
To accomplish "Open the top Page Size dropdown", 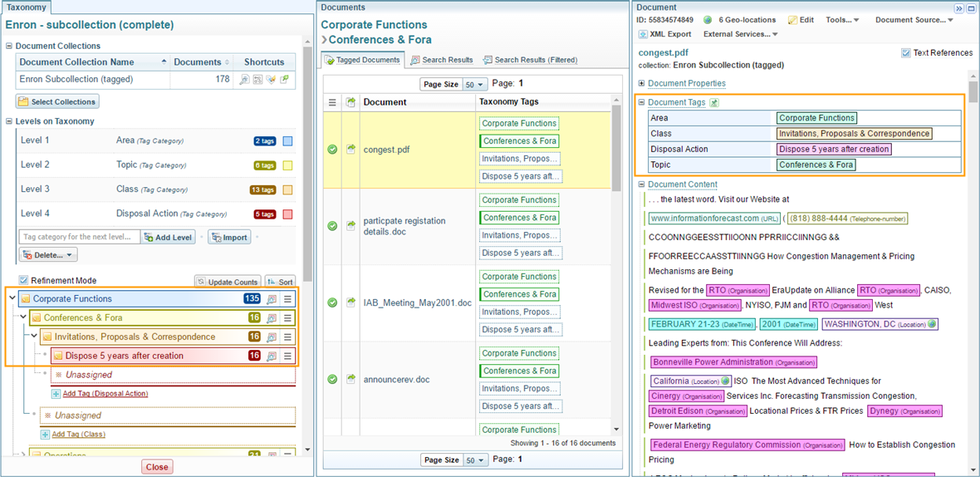I will tap(475, 85).
